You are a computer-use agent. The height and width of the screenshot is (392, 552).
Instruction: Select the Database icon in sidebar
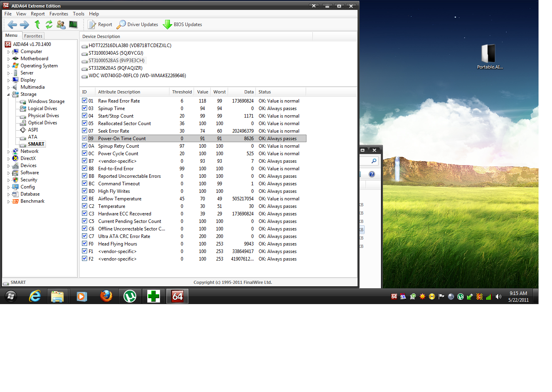tap(15, 194)
